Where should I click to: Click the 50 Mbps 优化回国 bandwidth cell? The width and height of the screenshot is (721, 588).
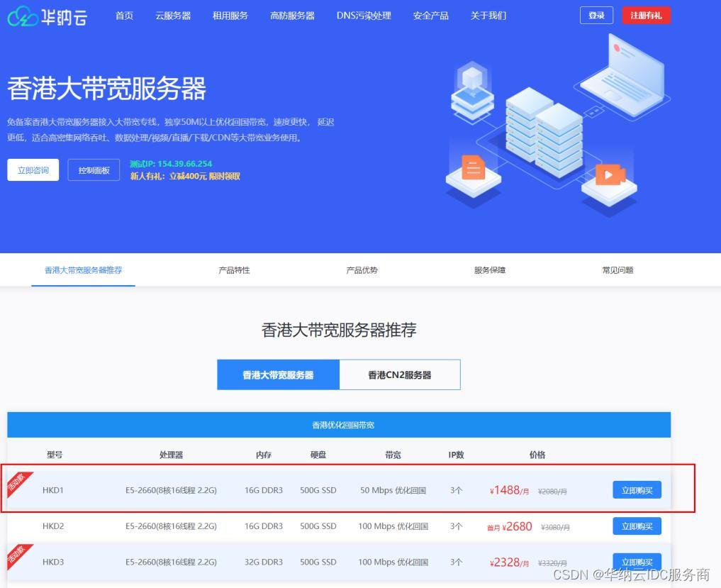pyautogui.click(x=393, y=490)
